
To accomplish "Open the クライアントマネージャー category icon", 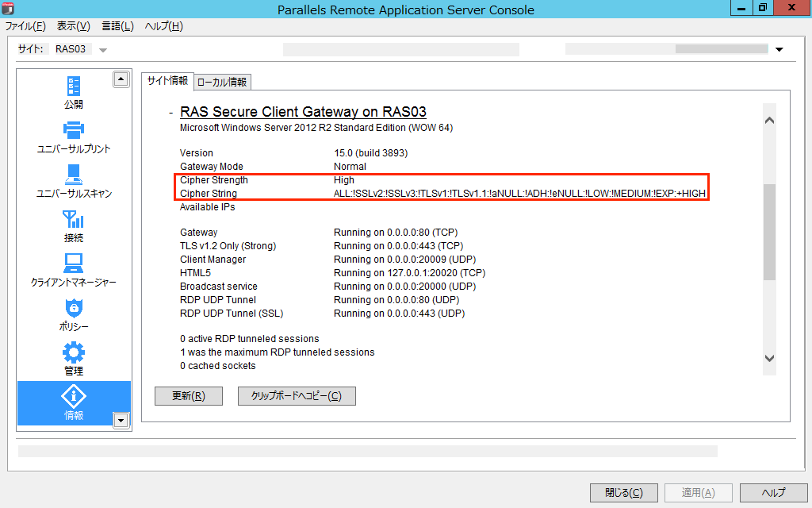I will (74, 263).
